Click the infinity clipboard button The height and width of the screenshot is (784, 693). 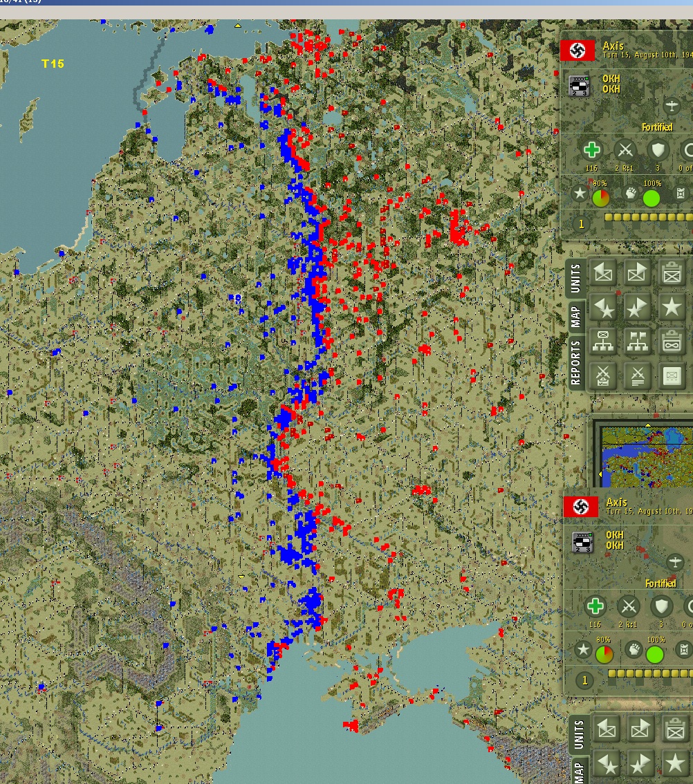coord(672,341)
